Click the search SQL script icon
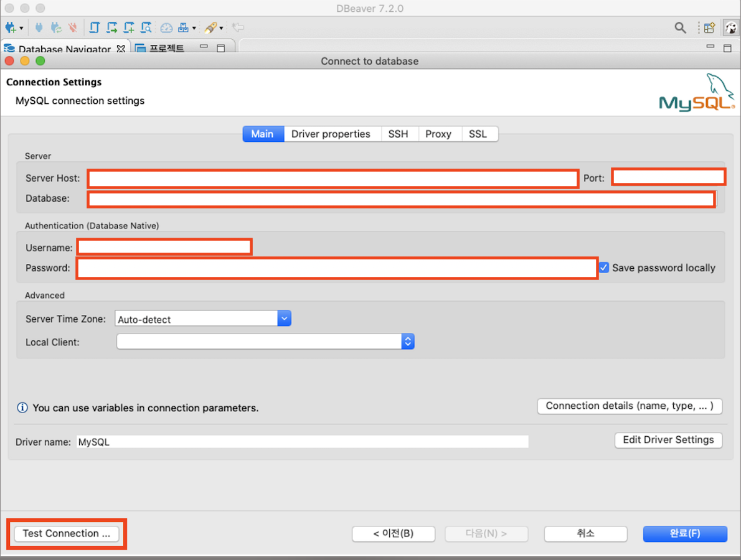 (x=146, y=27)
